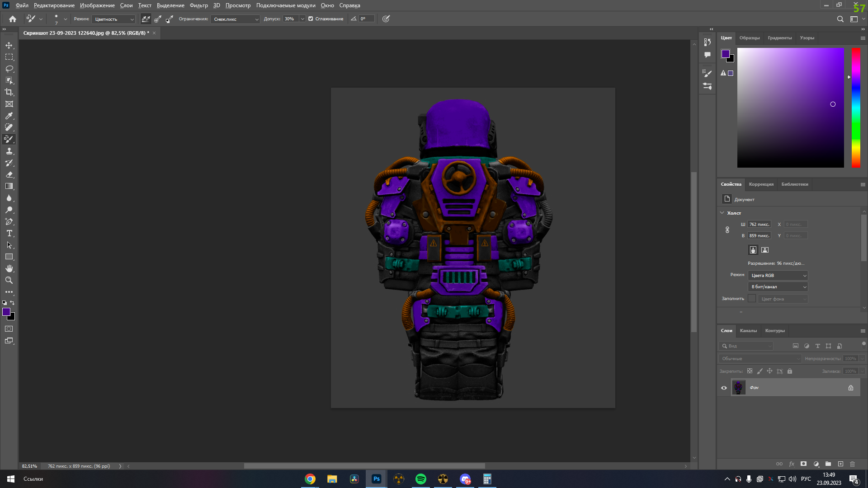Toggle Quick Mask mode
This screenshot has width=868, height=488.
click(9, 329)
